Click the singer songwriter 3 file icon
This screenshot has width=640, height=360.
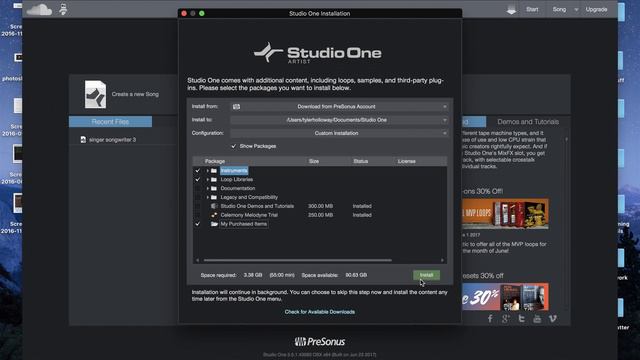83,140
